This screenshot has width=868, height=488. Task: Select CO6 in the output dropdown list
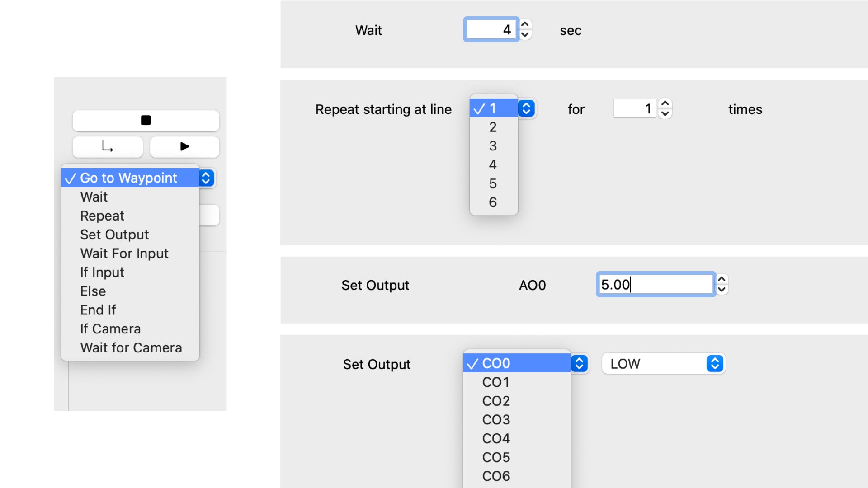point(496,476)
